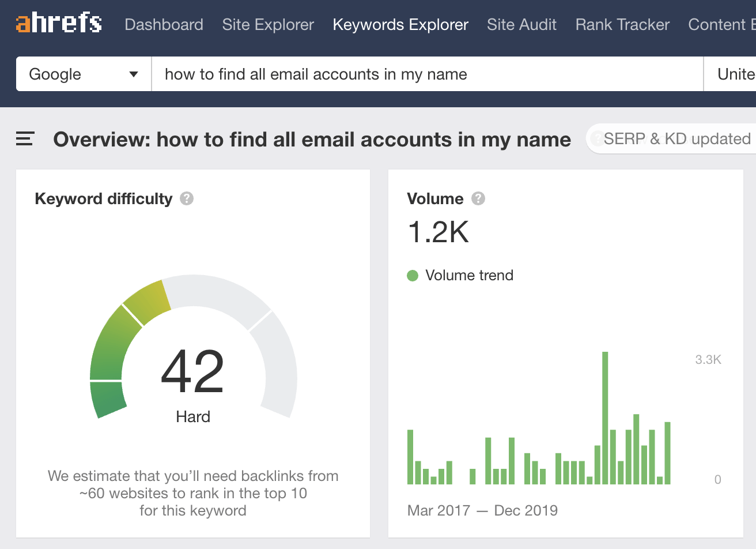Image resolution: width=756 pixels, height=549 pixels.
Task: Click the last bar of the volume trend
Action: click(667, 453)
